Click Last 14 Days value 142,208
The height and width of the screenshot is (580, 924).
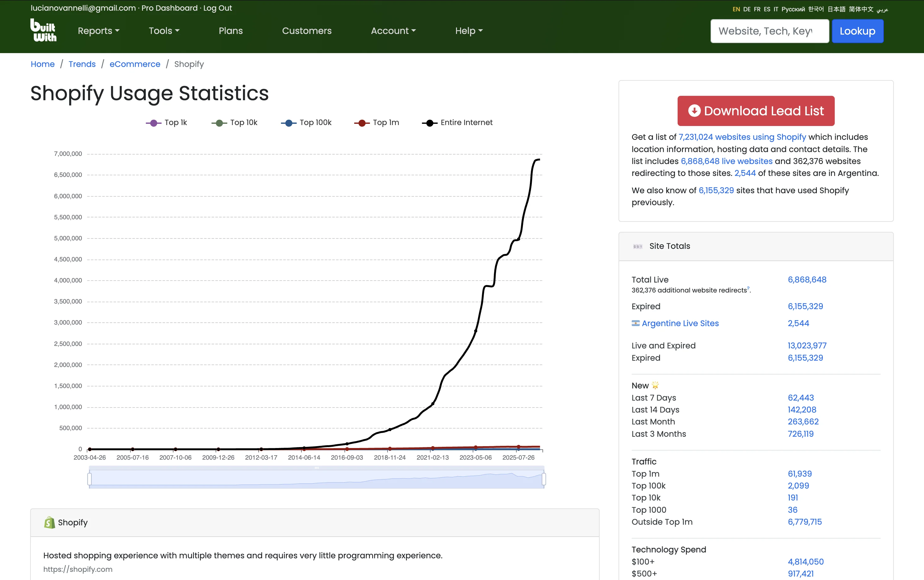point(802,410)
